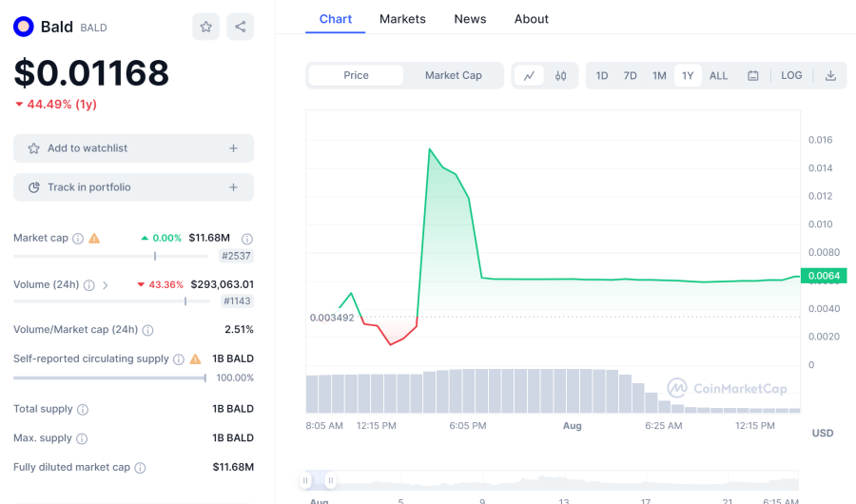Open the calendar date range picker

753,75
